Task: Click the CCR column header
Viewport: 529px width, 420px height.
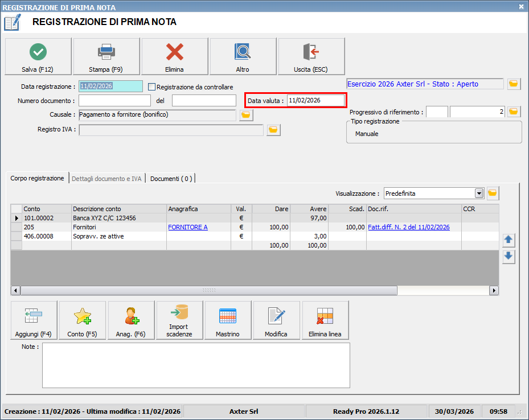Action: [x=481, y=209]
